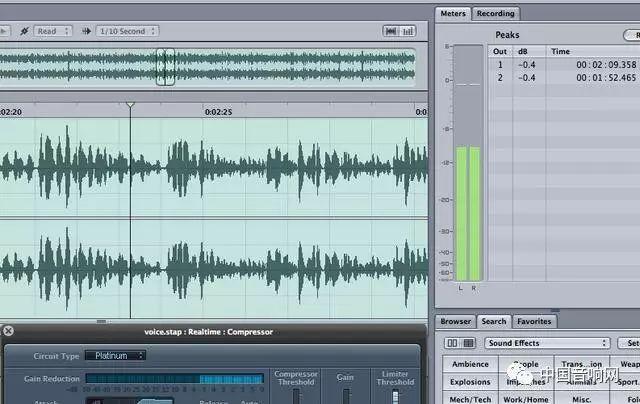640x404 pixels.
Task: Switch to the Meters tab
Action: [x=453, y=13]
